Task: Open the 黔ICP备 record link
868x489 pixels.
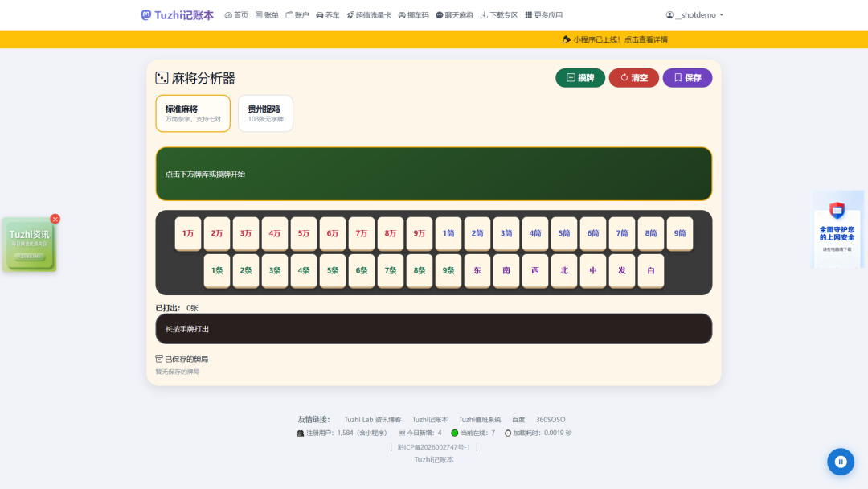Action: (433, 447)
